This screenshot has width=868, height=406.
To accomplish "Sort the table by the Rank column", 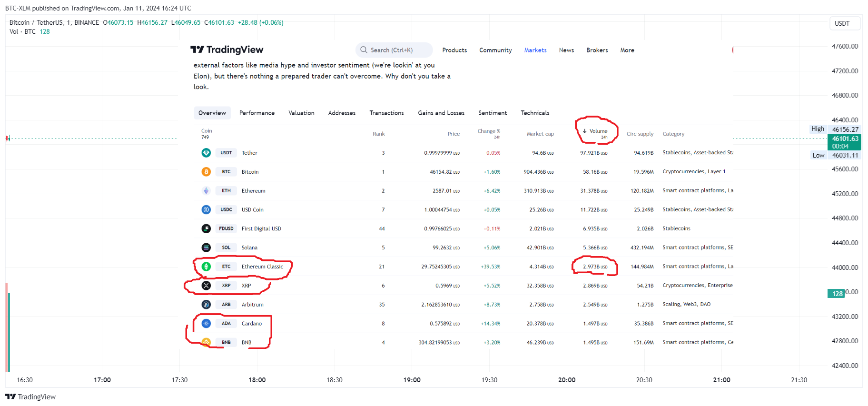I will tap(379, 134).
